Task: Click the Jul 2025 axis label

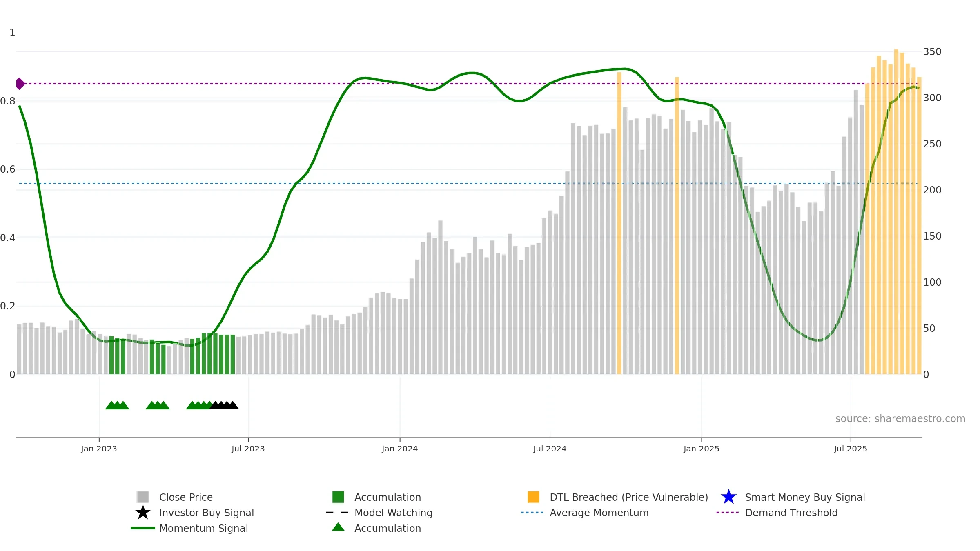Action: [851, 449]
